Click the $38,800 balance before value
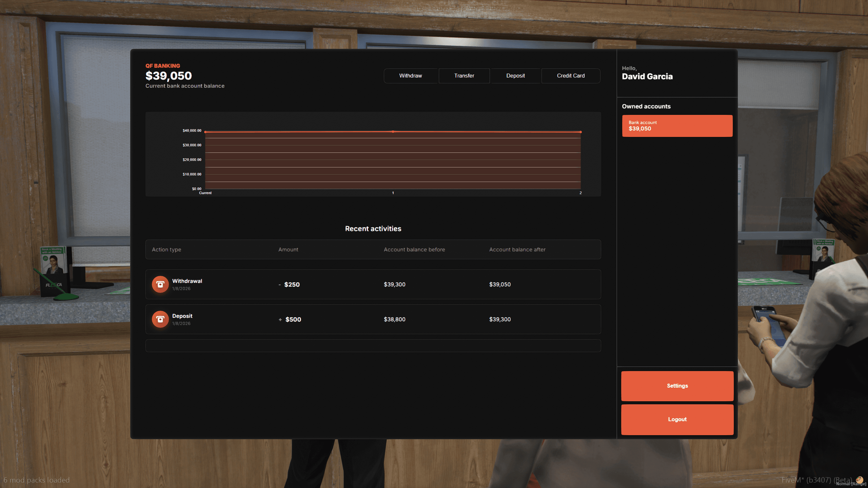The image size is (868, 488). (395, 319)
